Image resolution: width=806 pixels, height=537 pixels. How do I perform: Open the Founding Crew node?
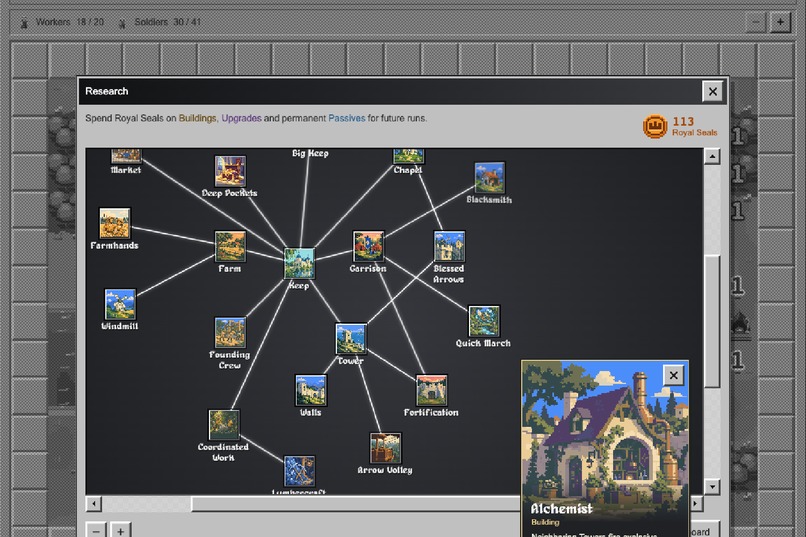(x=230, y=332)
